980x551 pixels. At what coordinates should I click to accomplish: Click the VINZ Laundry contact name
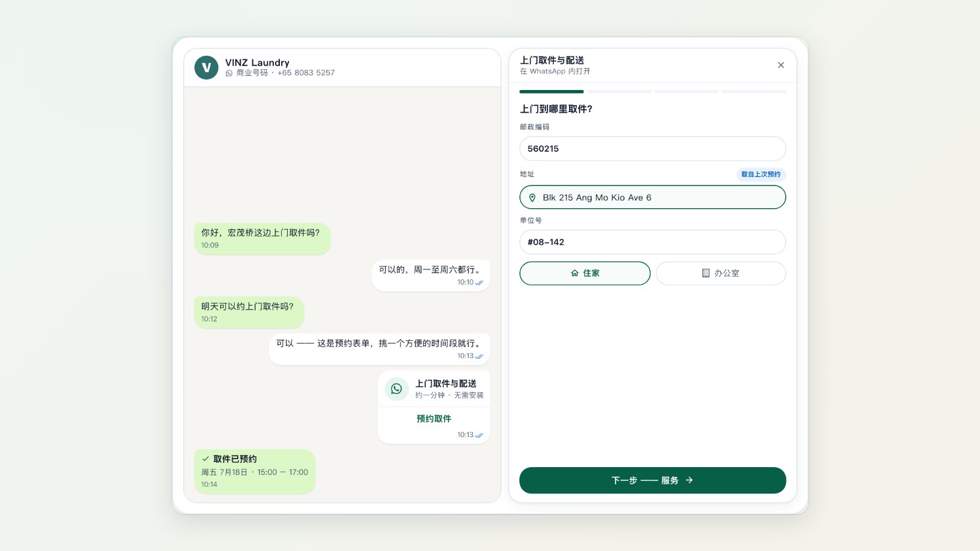tap(257, 62)
